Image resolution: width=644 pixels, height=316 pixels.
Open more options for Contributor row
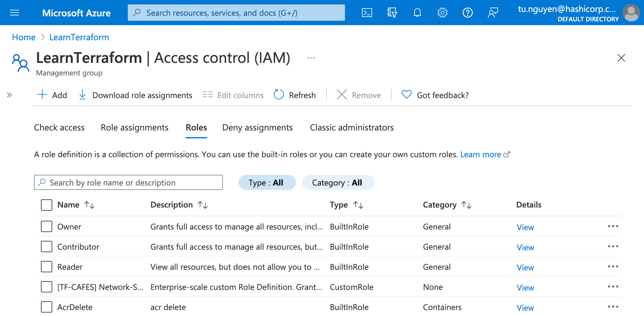click(x=613, y=246)
